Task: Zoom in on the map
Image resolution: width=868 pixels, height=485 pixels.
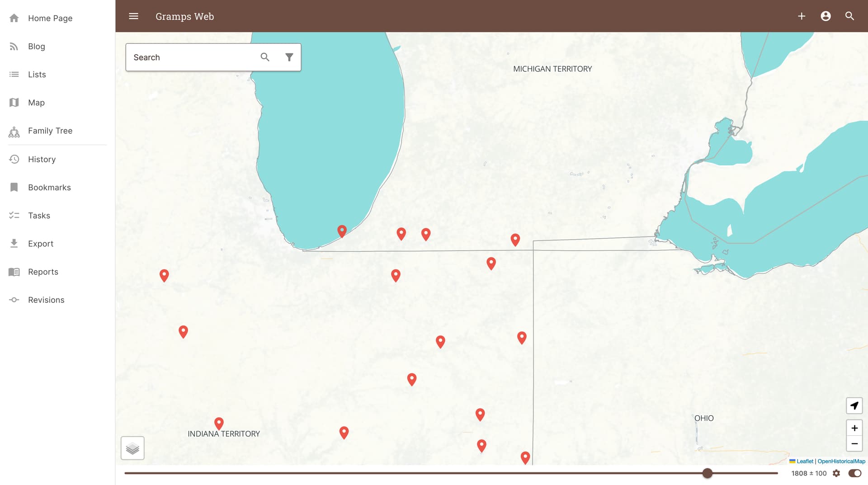Action: [x=854, y=428]
